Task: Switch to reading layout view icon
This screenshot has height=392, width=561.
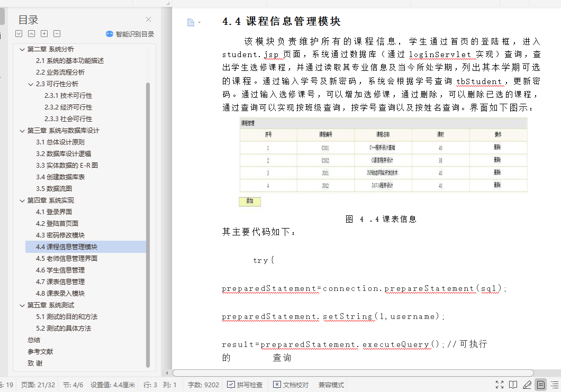Action: click(x=513, y=385)
